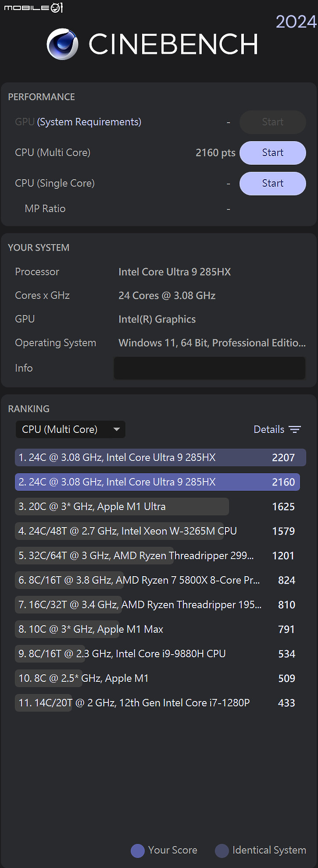Open the CPU (Multi Core) ranking dropdown
Screen dimensions: 318x868
70,429
